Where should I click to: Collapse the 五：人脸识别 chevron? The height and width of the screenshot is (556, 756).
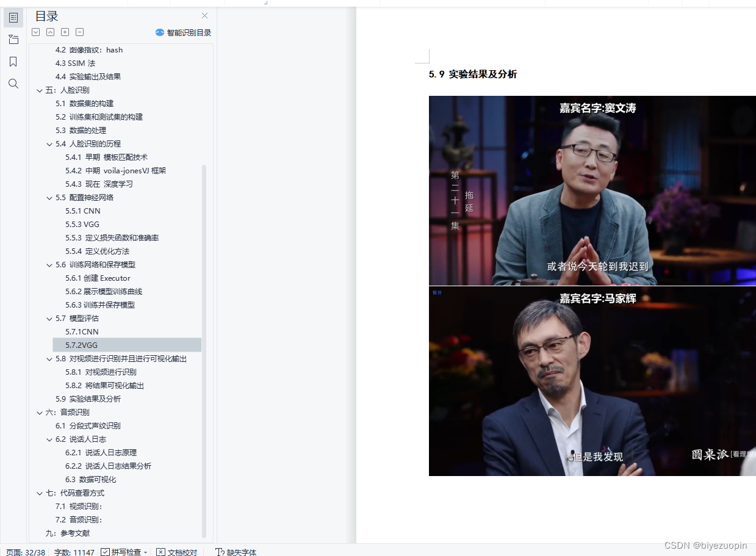40,90
